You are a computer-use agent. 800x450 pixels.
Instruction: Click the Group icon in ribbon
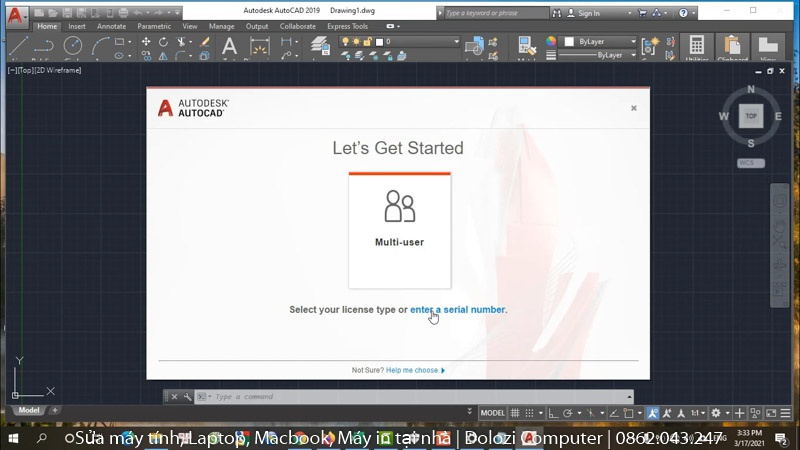[650, 46]
